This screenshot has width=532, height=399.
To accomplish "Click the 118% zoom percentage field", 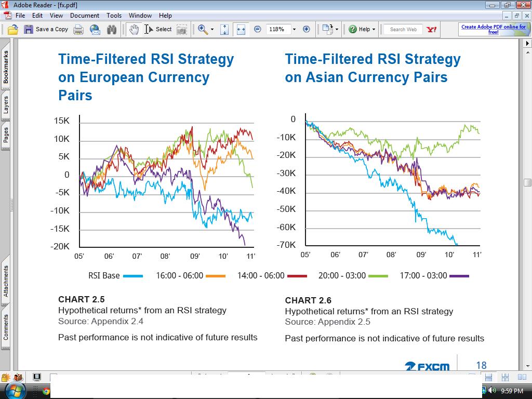I will coord(278,30).
